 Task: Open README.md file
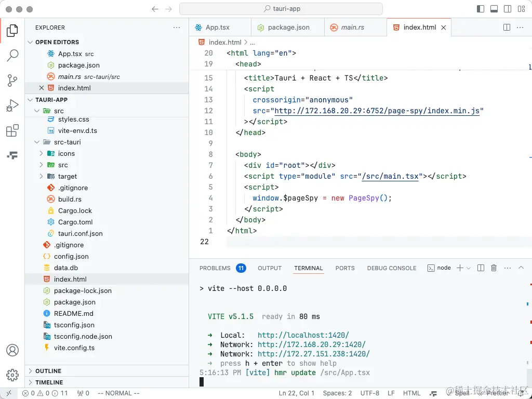(107, 313)
